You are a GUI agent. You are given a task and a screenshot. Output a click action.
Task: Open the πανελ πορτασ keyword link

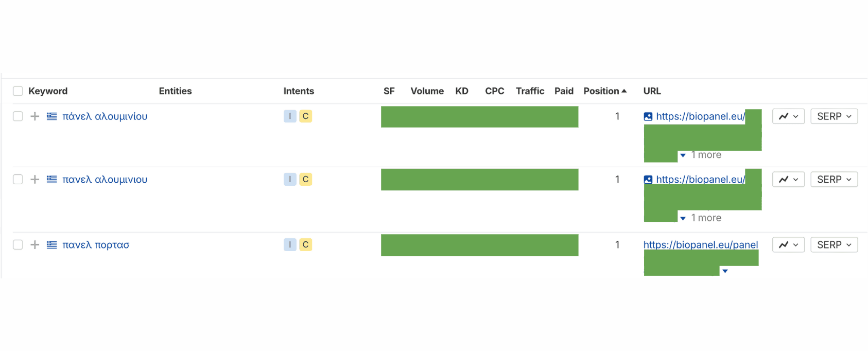tap(96, 245)
